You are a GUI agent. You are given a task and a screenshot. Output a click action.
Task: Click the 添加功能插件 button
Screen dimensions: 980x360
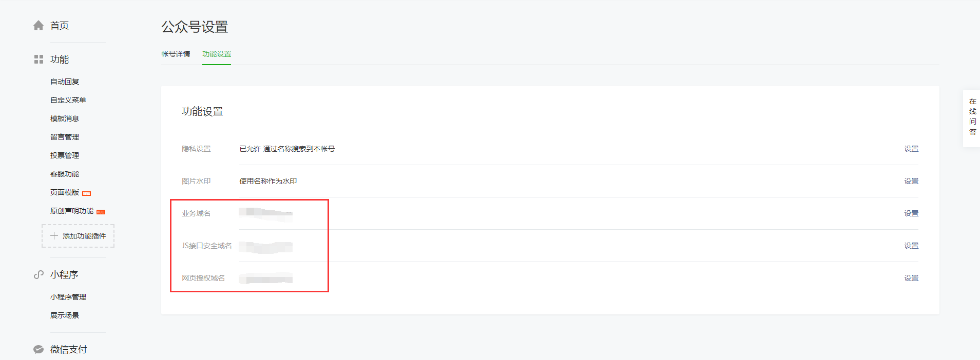pyautogui.click(x=78, y=236)
